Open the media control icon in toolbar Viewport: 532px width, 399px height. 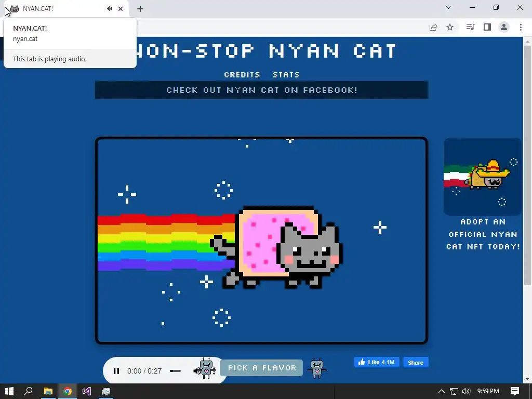coord(470,27)
